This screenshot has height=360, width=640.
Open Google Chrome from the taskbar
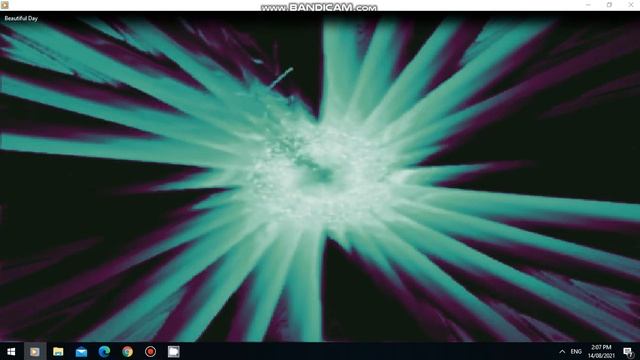click(127, 351)
